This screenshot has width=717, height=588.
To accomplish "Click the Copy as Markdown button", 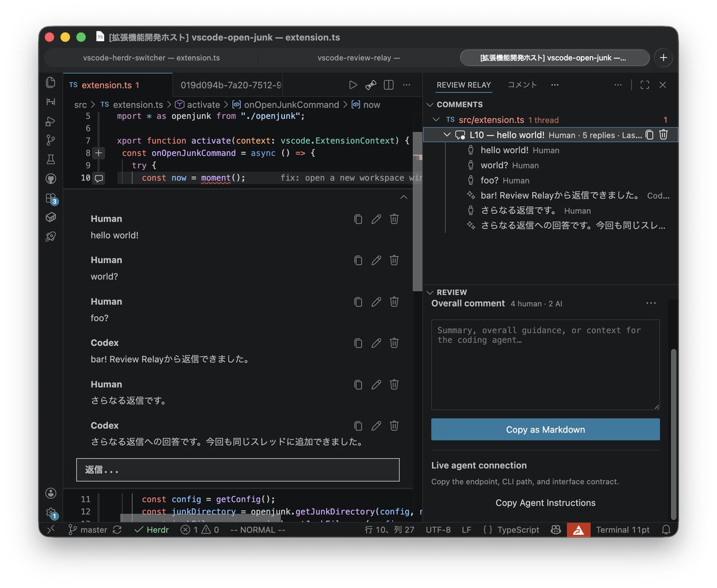I will point(546,430).
